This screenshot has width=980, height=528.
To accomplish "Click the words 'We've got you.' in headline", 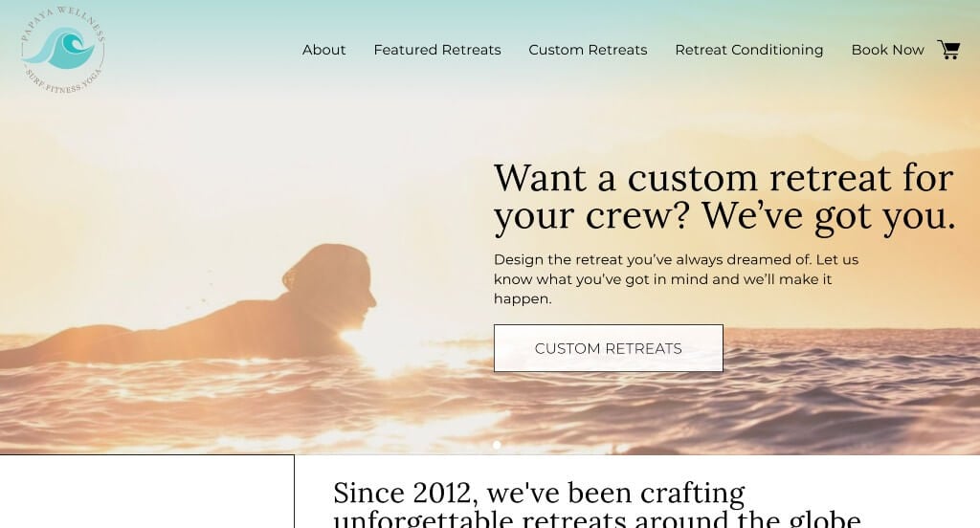I will [828, 216].
